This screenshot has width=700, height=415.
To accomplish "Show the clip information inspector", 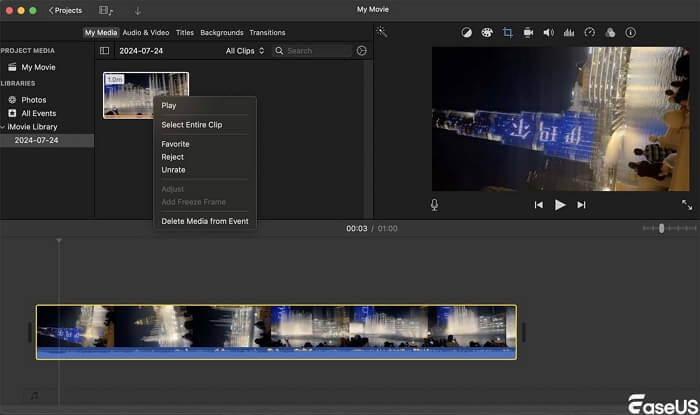I will (630, 32).
